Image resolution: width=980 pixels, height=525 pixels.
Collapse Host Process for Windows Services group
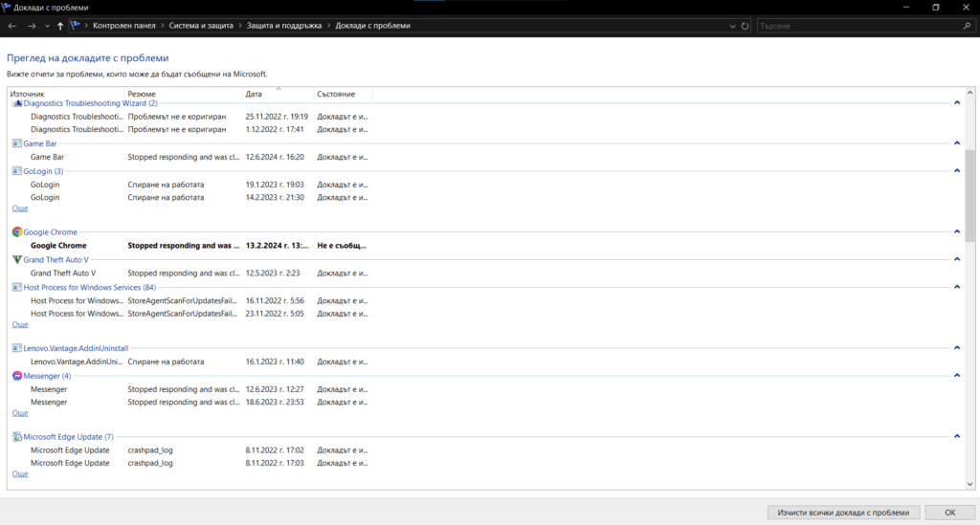tap(957, 287)
